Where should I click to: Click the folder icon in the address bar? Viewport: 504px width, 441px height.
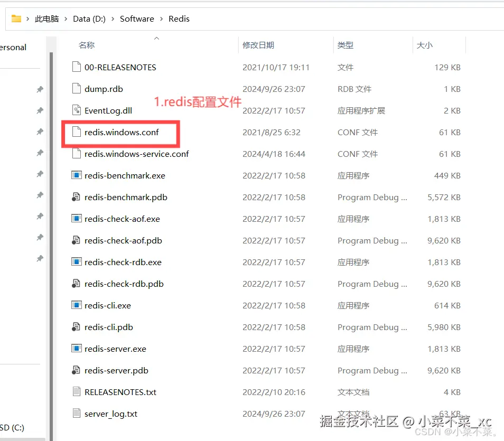tap(16, 18)
